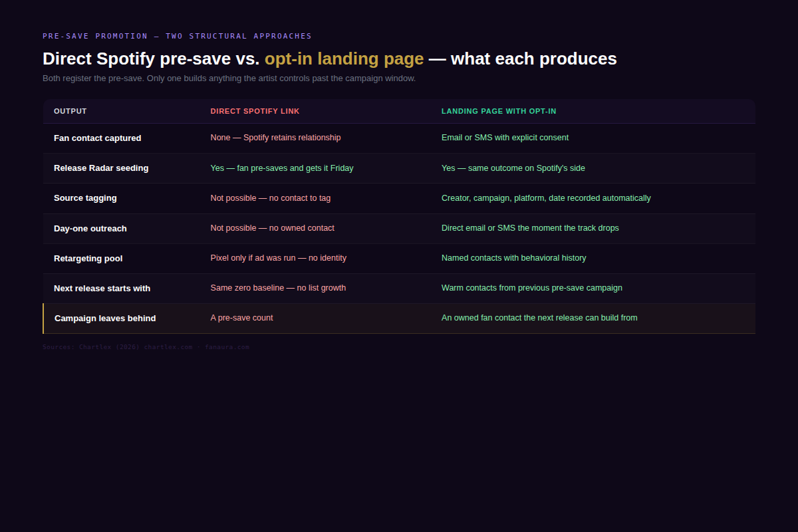
Task: Click the 'Sources: Chartlex (2026)' footnote
Action: [x=91, y=347]
